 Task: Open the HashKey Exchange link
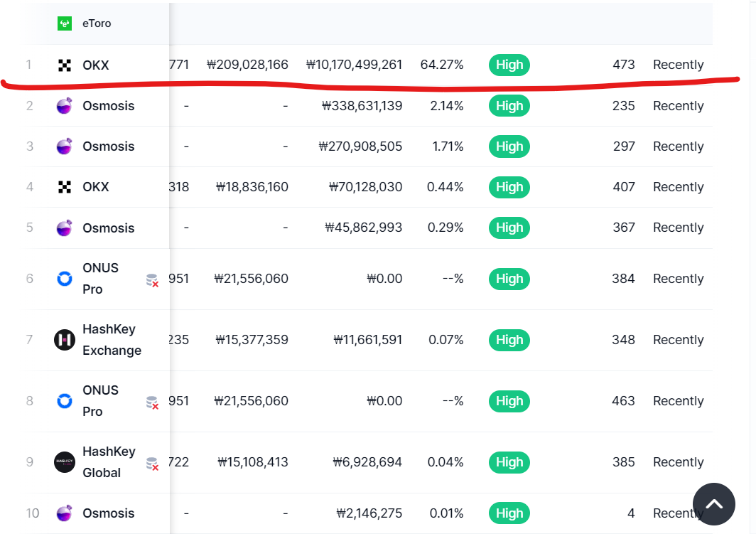tap(112, 340)
